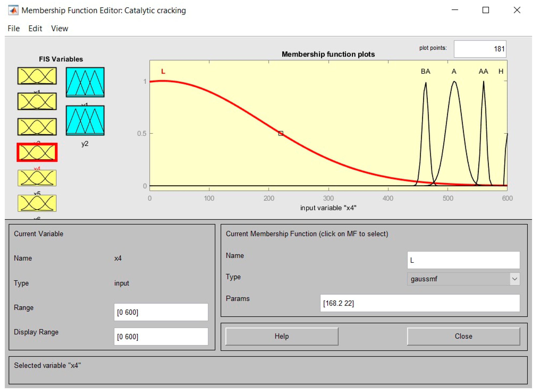Click the highlighted x4 variable icon

37,152
